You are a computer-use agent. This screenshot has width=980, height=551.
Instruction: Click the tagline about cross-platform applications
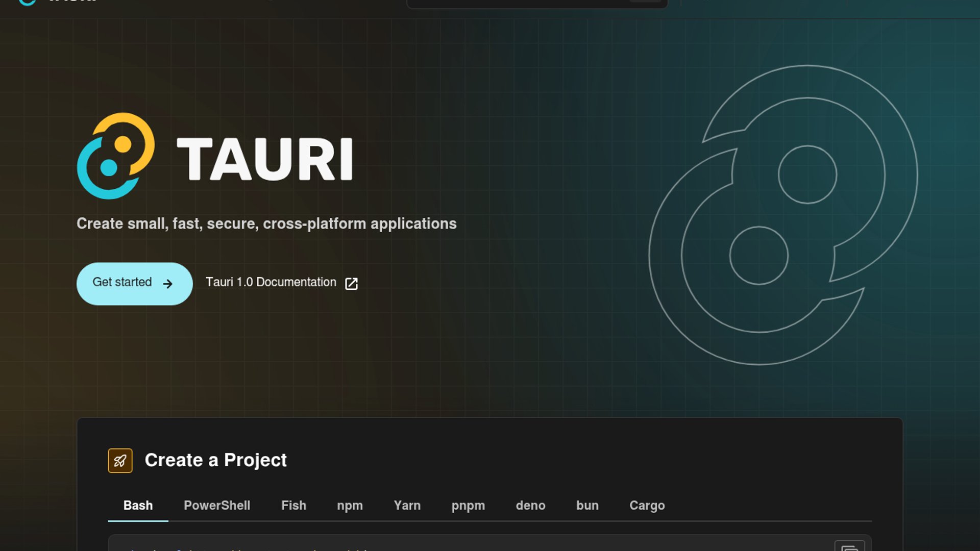click(266, 223)
